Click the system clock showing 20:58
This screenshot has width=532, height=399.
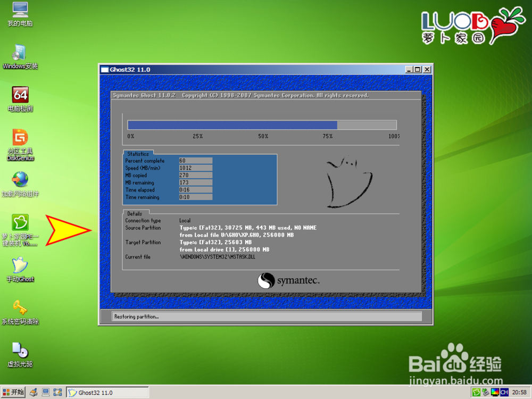[519, 393]
